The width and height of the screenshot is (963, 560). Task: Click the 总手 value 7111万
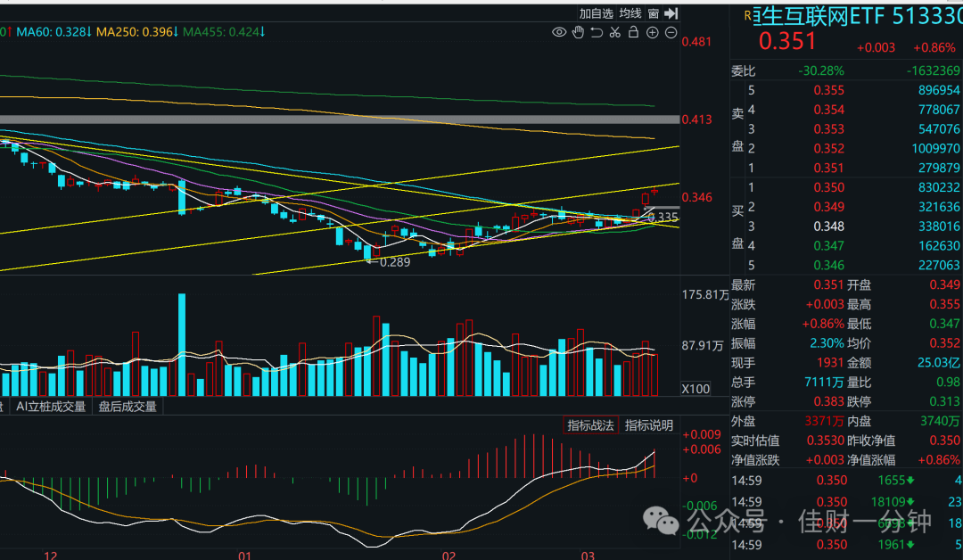point(824,383)
